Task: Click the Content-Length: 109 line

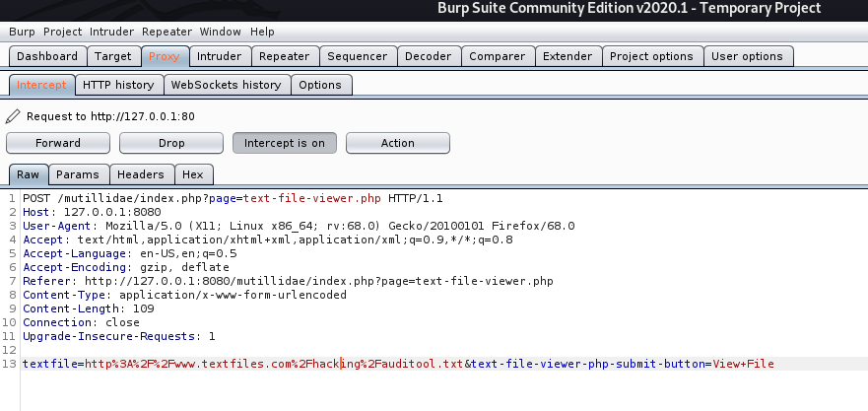Action: point(88,308)
